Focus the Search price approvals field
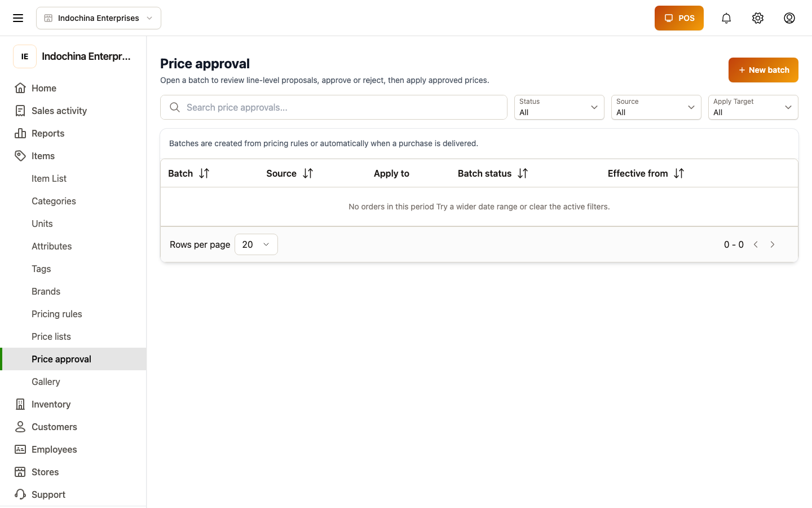The image size is (812, 508). [334, 107]
